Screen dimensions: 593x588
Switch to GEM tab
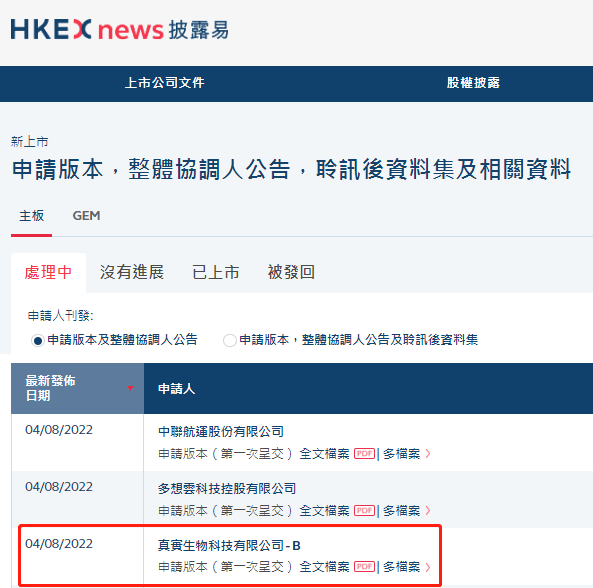[86, 216]
